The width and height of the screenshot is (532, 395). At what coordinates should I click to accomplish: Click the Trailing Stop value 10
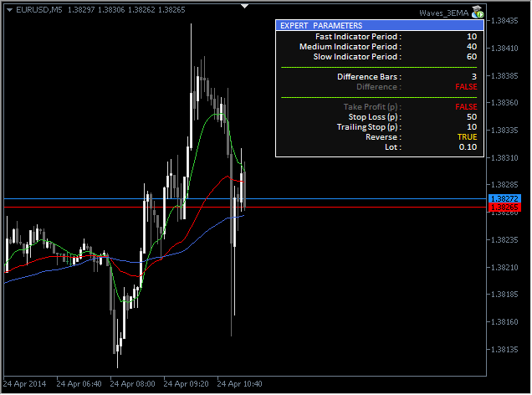point(472,127)
